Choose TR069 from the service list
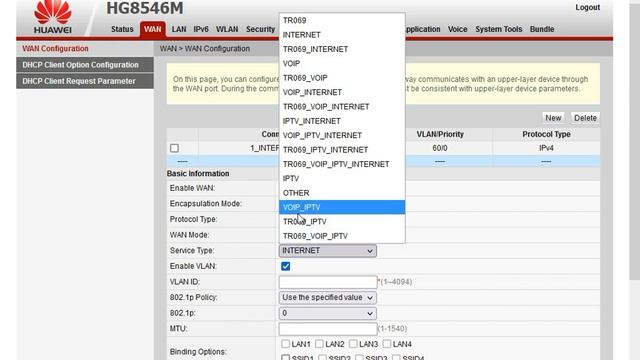The image size is (640, 360). [342, 20]
